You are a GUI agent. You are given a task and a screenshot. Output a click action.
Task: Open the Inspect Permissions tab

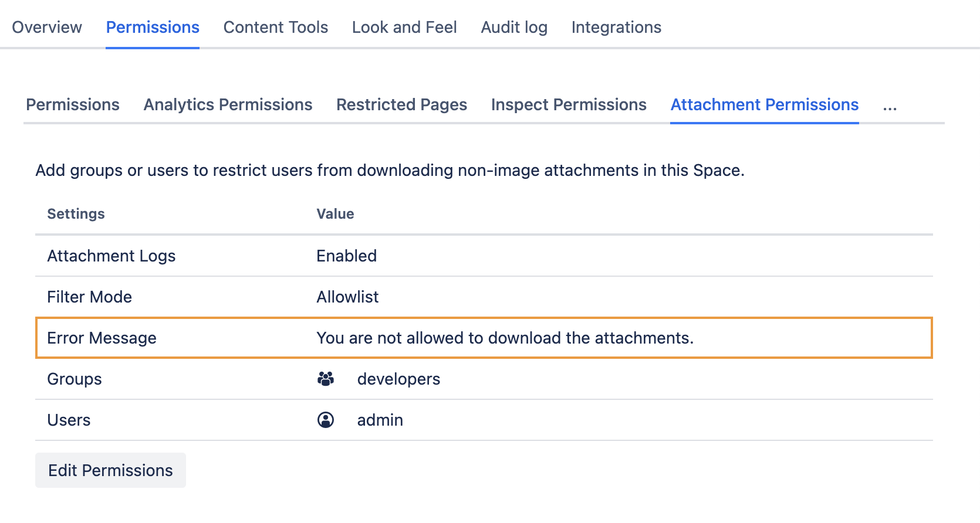click(x=568, y=104)
